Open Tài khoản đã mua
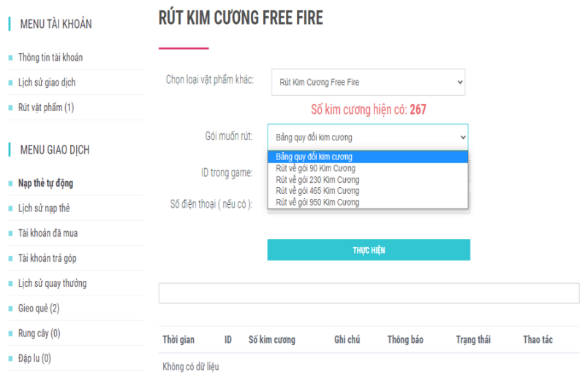This screenshot has height=392, width=585. pyautogui.click(x=48, y=233)
